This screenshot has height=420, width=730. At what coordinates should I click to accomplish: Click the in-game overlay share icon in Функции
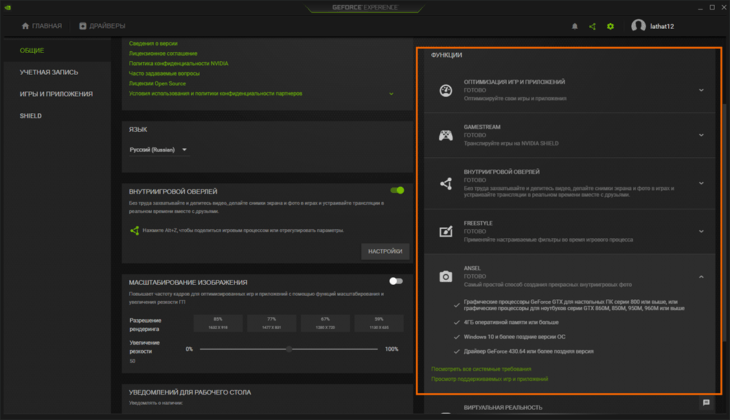(446, 184)
